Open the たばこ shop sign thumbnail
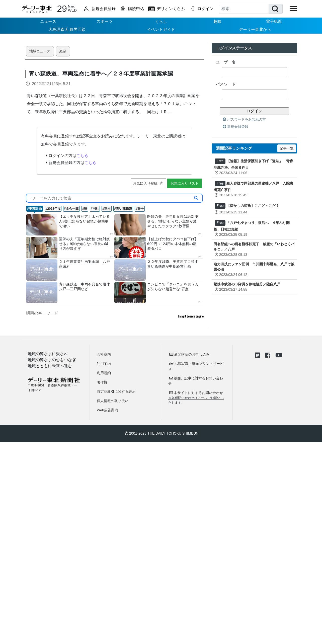The height and width of the screenshot is (644, 322). [x=130, y=292]
